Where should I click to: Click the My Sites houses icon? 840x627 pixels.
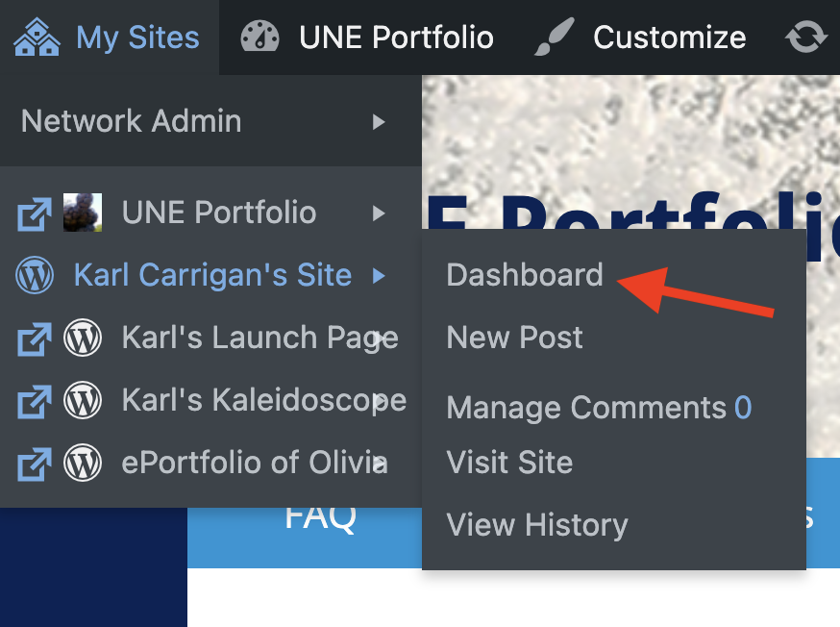[x=37, y=37]
